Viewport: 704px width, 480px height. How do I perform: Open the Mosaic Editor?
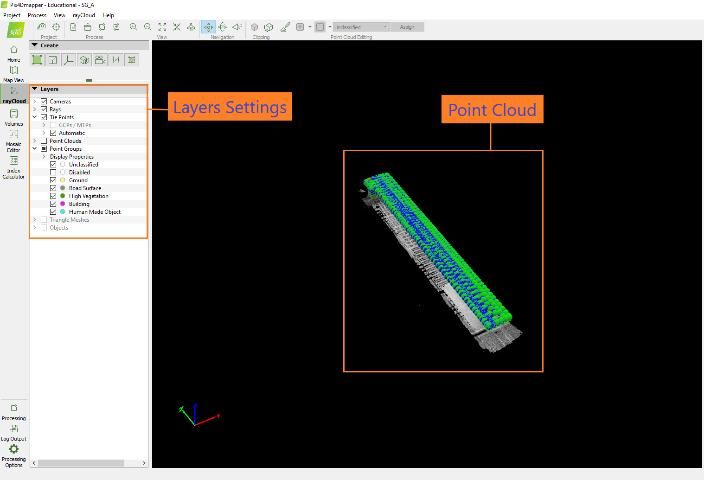14,138
